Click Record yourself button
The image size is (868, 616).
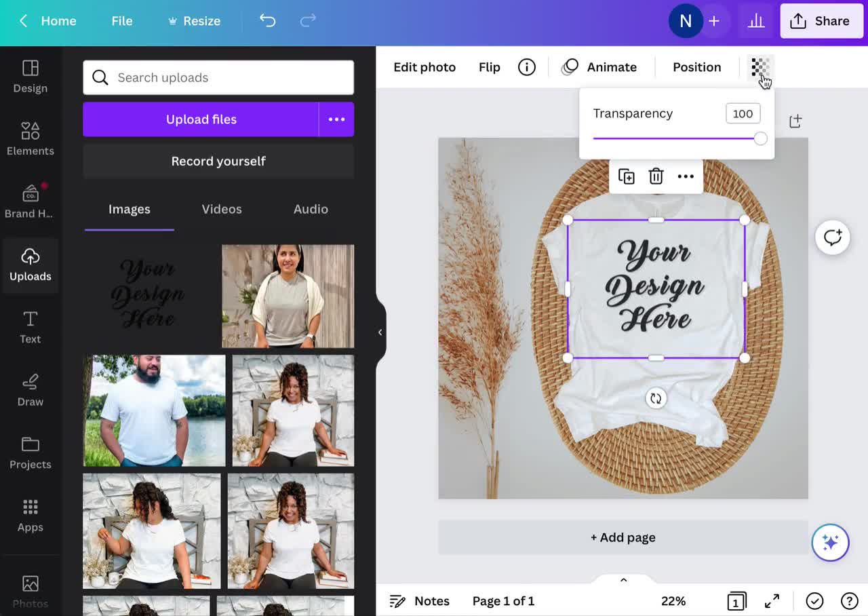point(218,161)
